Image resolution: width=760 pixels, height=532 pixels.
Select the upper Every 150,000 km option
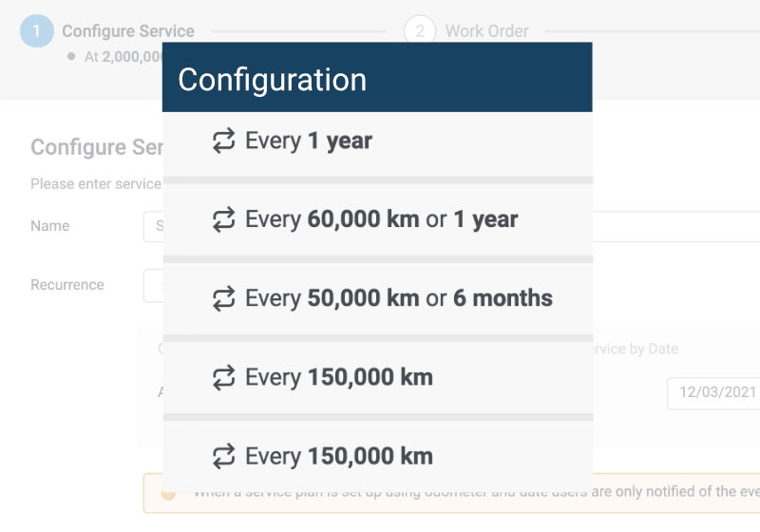point(377,378)
